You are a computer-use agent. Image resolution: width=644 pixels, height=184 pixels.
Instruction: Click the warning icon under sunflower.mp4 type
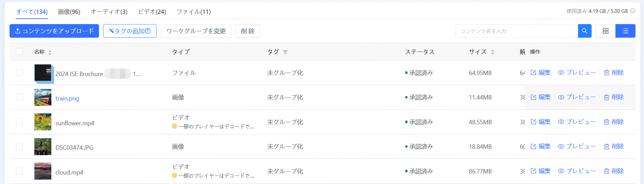[175, 126]
